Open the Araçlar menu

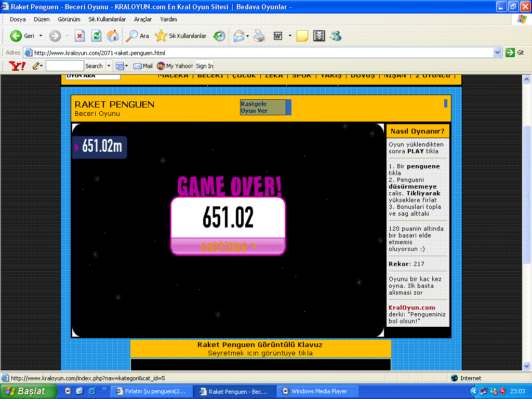point(143,19)
